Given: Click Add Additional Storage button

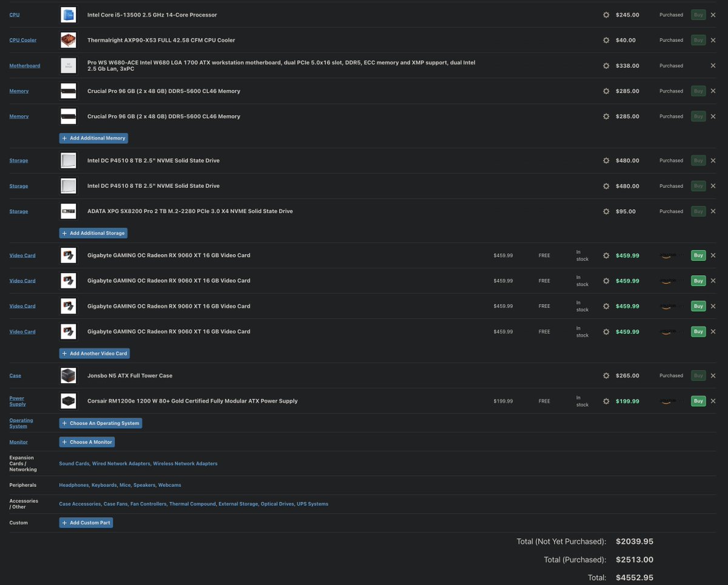Looking at the screenshot, I should pos(93,233).
